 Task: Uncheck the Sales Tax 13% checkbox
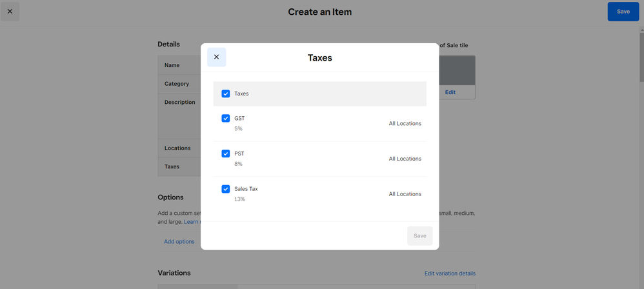[226, 189]
